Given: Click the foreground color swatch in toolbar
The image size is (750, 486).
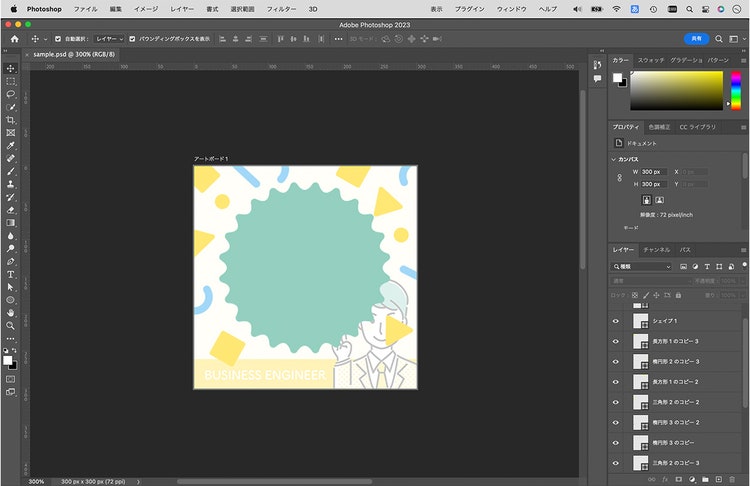Looking at the screenshot, I should (7, 361).
